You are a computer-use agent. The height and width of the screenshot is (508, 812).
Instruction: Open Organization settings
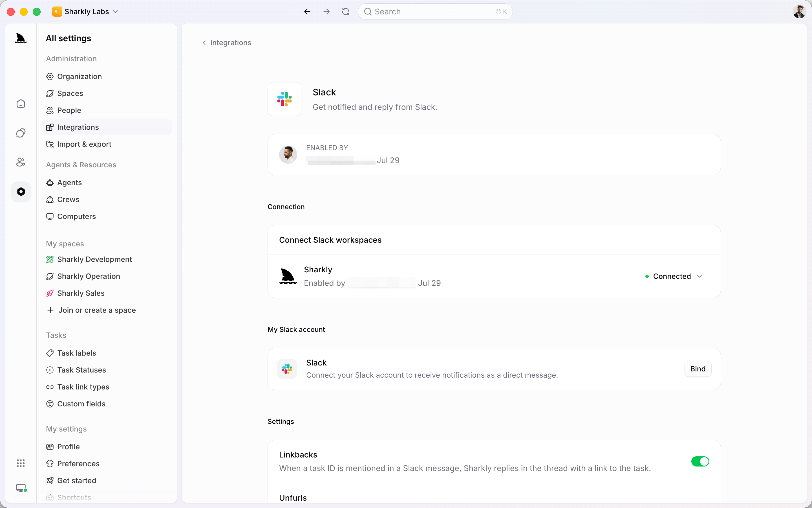point(107,76)
